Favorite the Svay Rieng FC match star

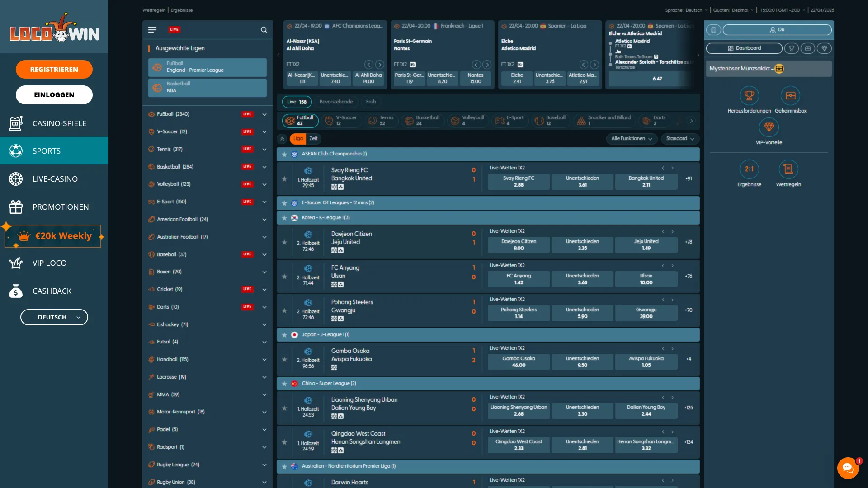(x=284, y=178)
